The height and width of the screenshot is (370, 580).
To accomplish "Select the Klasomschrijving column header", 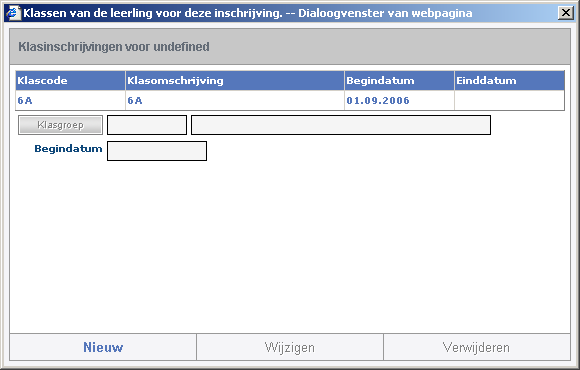I will coord(235,81).
